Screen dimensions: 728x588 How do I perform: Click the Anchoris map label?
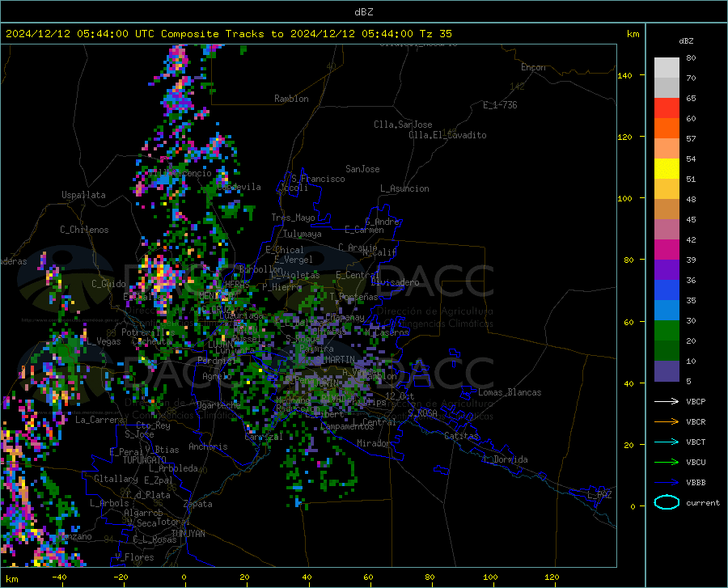pos(208,446)
